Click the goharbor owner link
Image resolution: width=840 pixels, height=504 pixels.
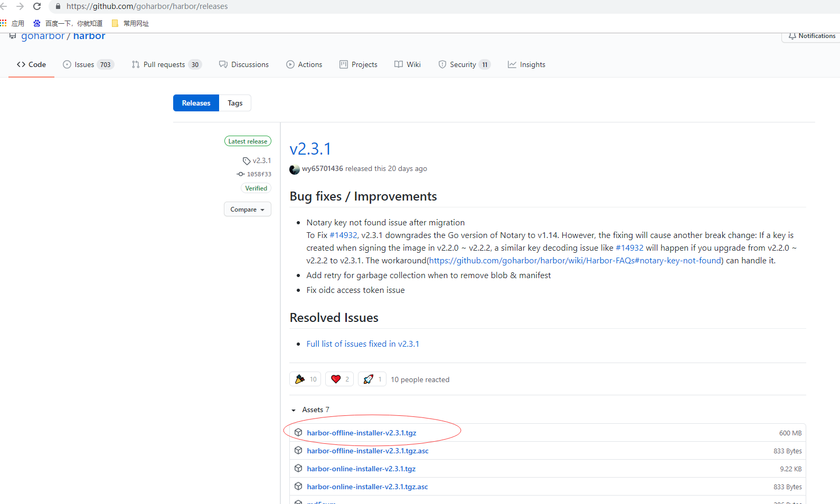pyautogui.click(x=43, y=36)
